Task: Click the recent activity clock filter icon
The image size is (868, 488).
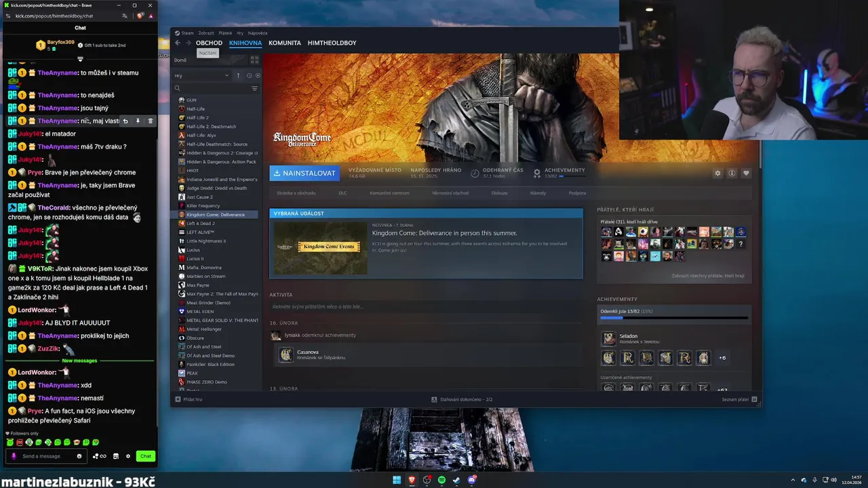Action: (249, 75)
